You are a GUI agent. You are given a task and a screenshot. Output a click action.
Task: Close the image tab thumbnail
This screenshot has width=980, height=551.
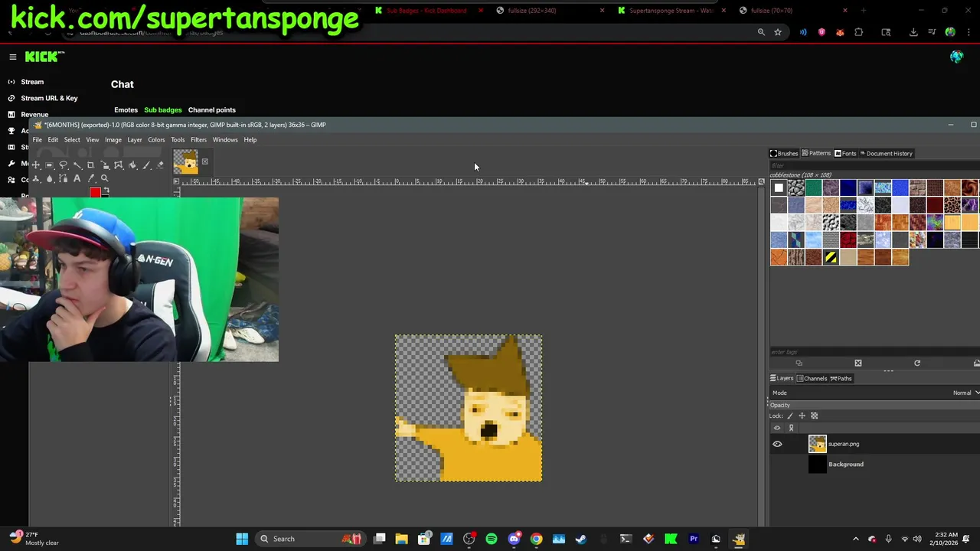point(204,161)
